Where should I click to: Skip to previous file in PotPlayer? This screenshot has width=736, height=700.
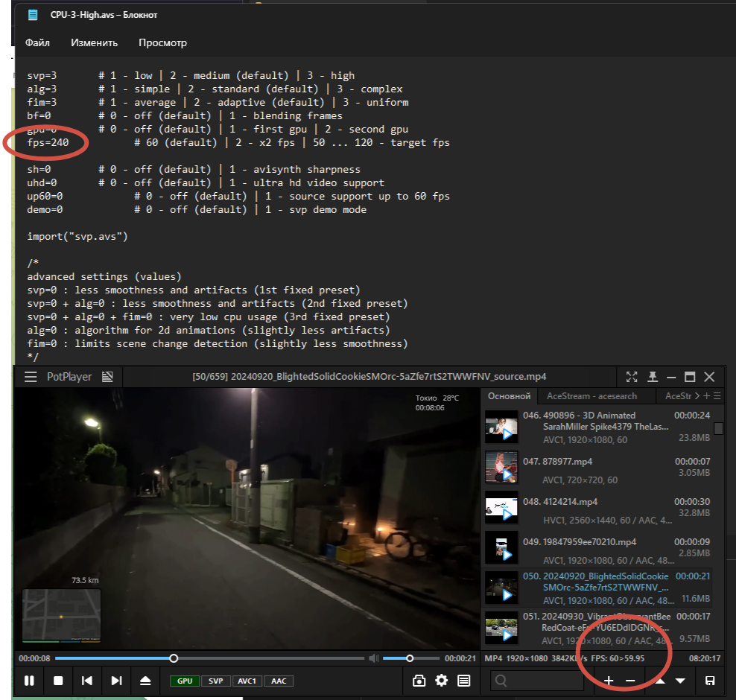[x=87, y=681]
